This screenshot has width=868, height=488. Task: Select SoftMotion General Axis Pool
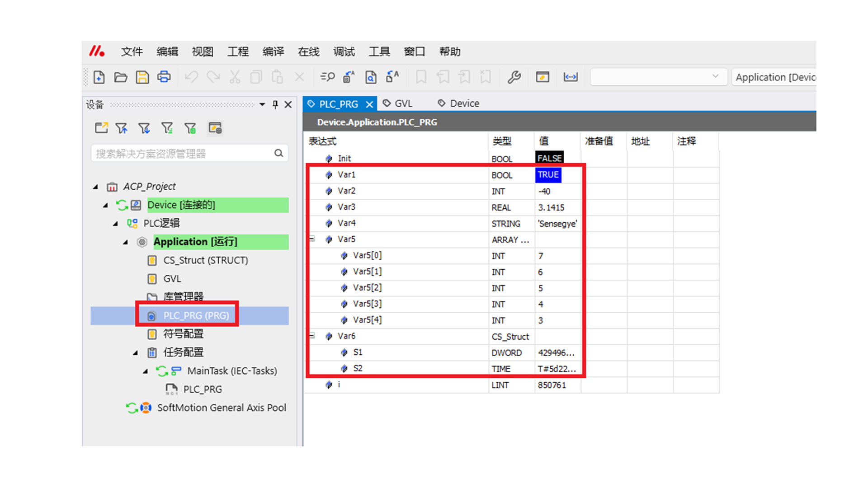(222, 408)
